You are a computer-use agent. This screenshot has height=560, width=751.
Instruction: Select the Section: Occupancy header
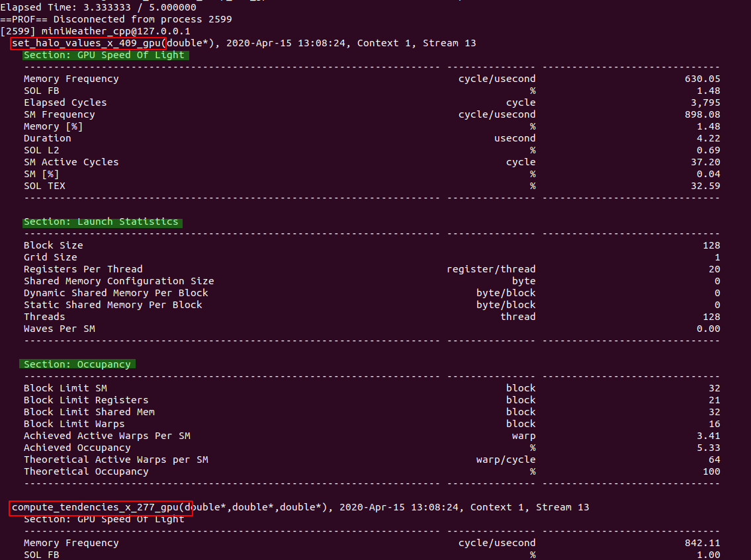click(x=78, y=364)
